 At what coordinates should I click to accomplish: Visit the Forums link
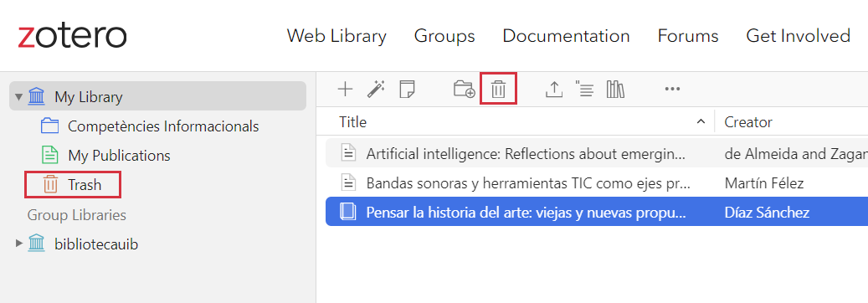tap(688, 36)
